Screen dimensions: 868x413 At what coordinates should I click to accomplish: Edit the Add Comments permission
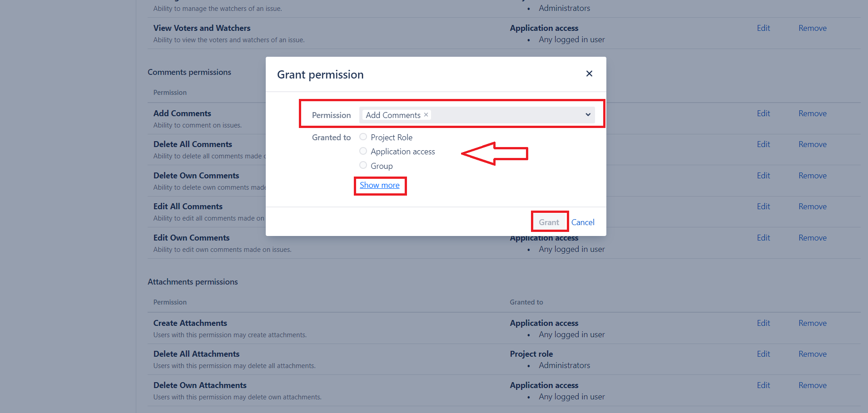(763, 113)
